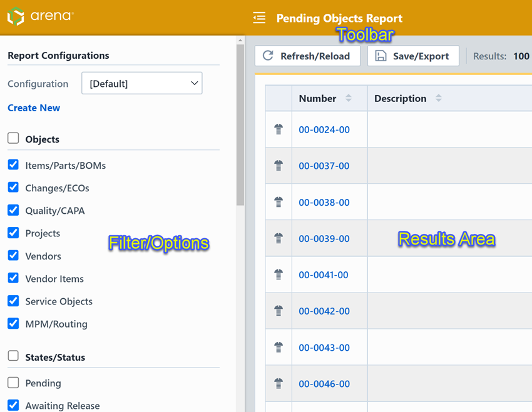The width and height of the screenshot is (532, 412).
Task: Click the Arena logo icon
Action: pos(16,16)
